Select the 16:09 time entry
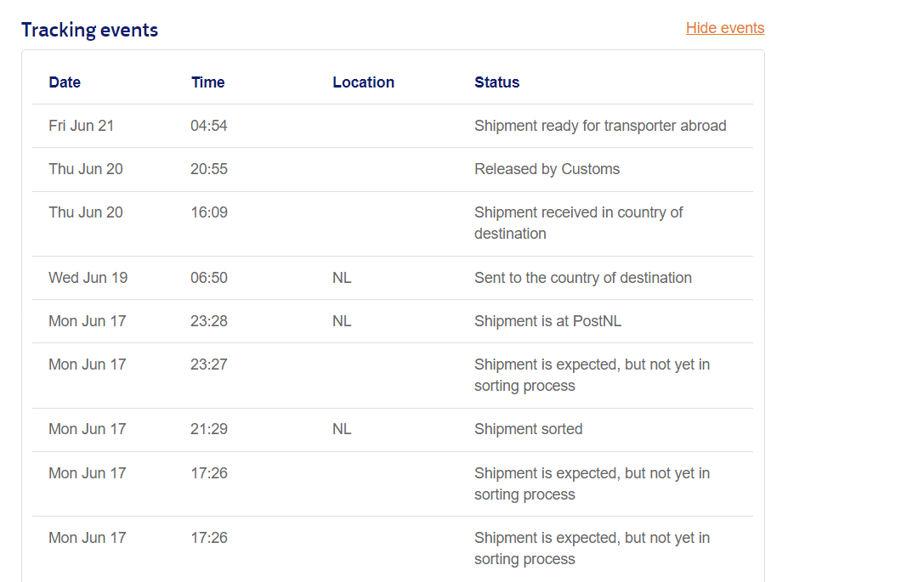 [x=209, y=212]
